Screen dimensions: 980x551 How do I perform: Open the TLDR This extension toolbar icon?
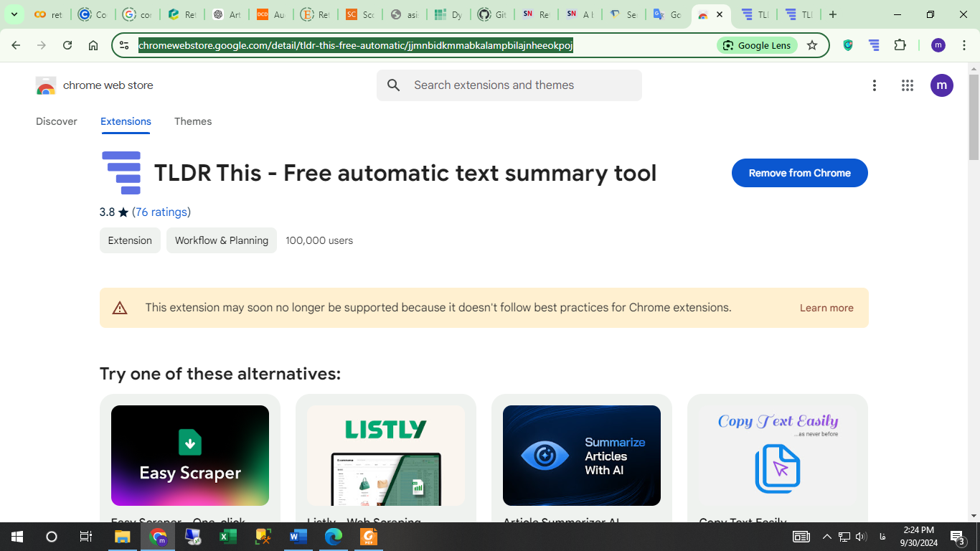(874, 45)
